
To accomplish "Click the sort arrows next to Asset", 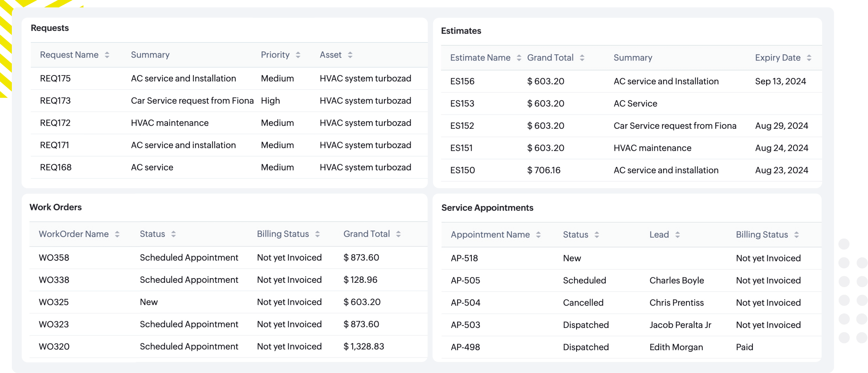I will (350, 55).
